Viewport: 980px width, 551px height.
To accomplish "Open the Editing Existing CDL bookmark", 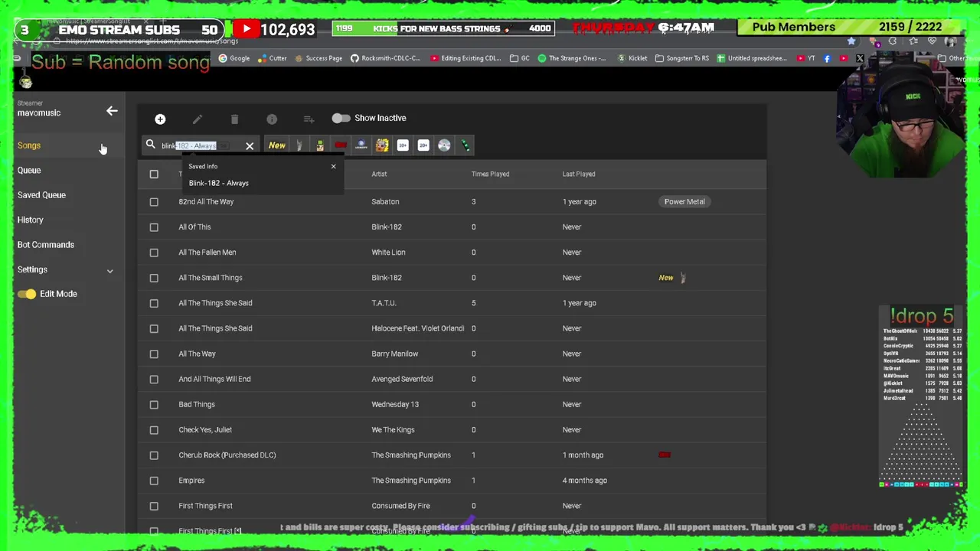I will 465,58.
